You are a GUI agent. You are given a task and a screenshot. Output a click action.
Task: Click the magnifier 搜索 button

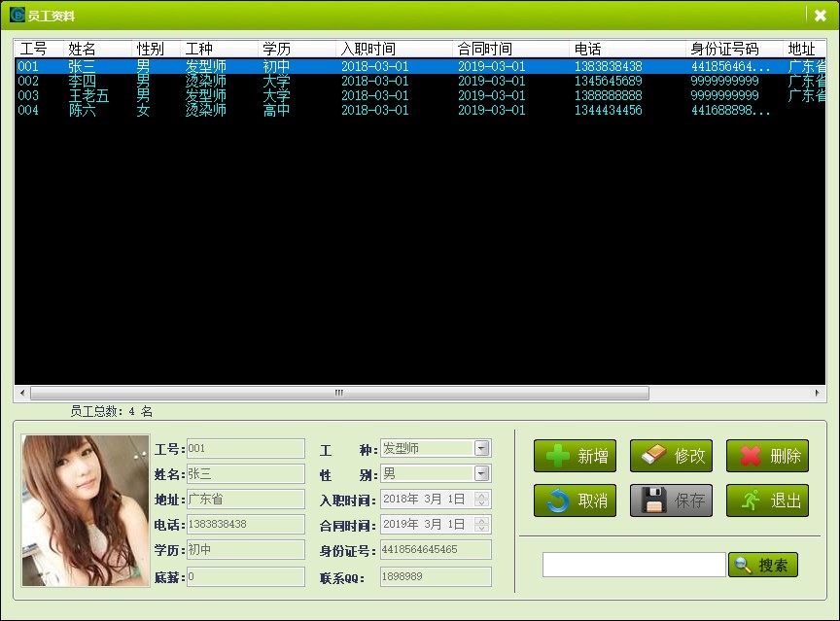click(x=763, y=565)
